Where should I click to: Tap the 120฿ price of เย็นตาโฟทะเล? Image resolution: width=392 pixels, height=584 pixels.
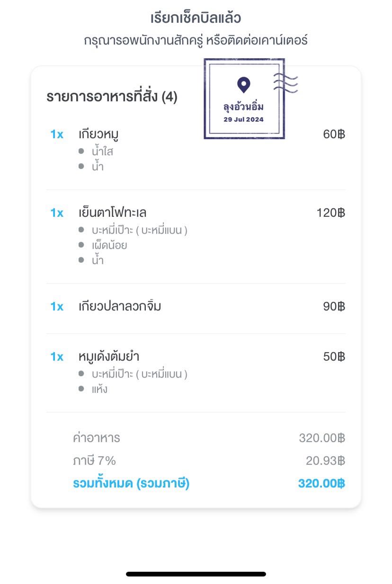click(x=330, y=213)
